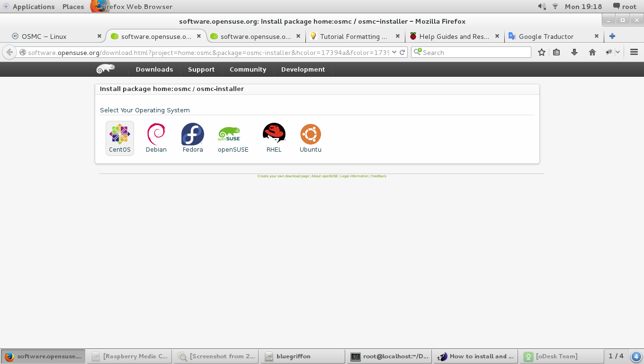This screenshot has height=364, width=644.
Task: Open the root user menu
Action: pos(625,7)
